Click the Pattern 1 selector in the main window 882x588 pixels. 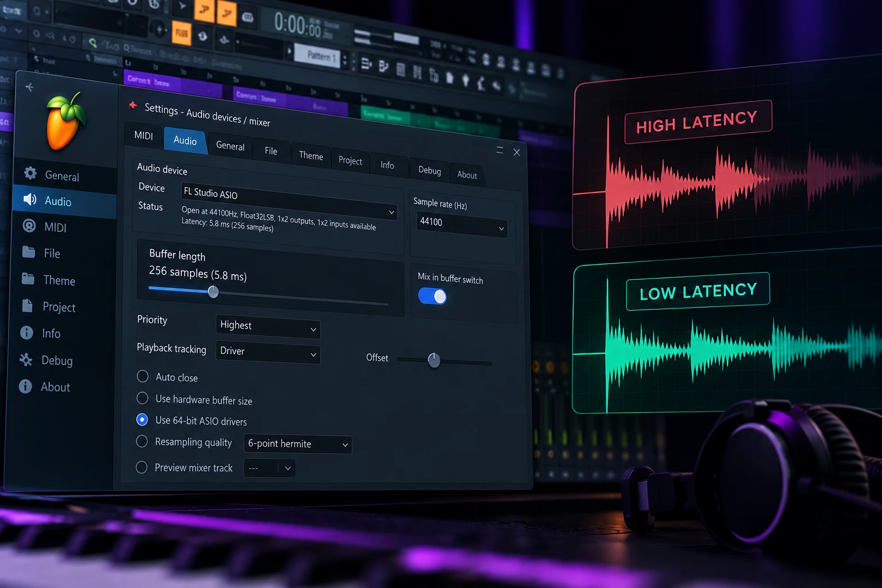318,56
